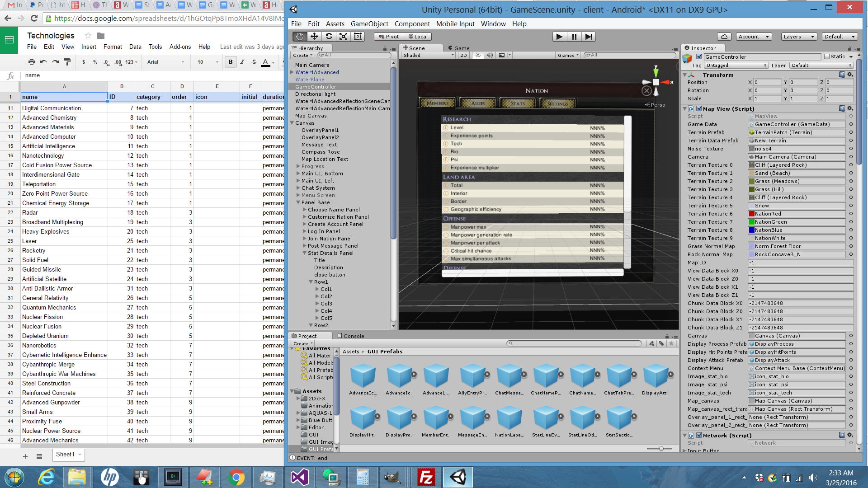This screenshot has width=868, height=488.
Task: Click the Step frame button in Unity
Action: coord(589,37)
